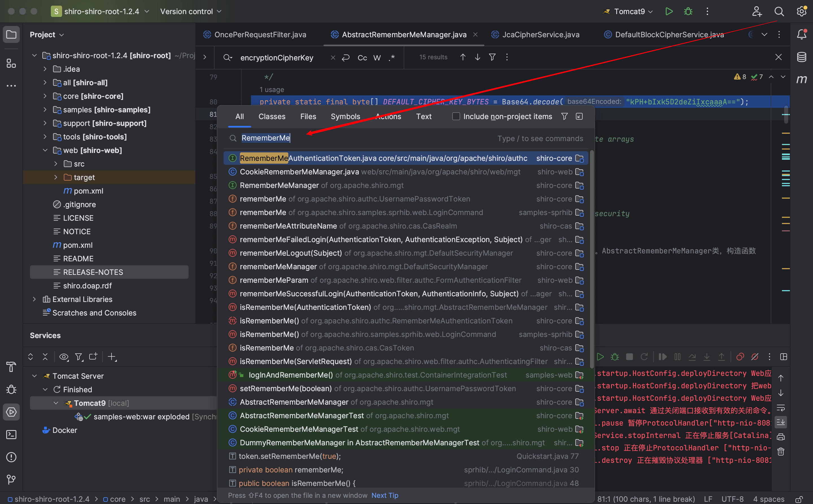Screen dimensions: 813x504
Task: Switch to OncePerRequestFilter.java tab
Action: pos(255,34)
